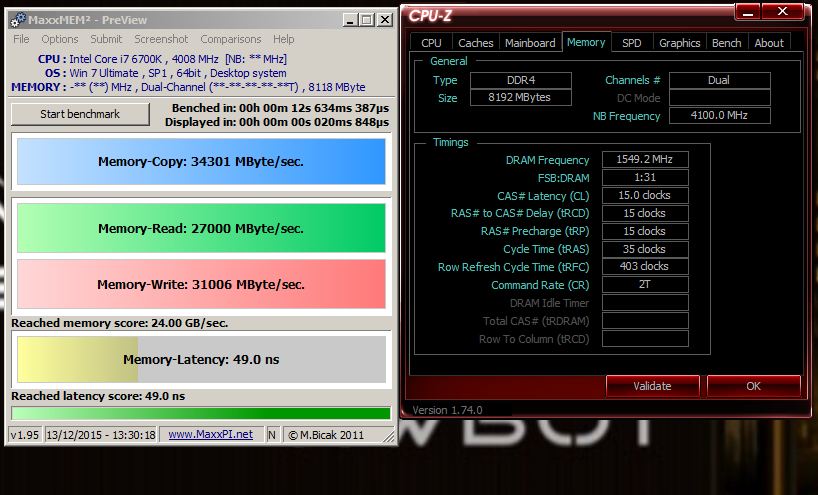Click the 'Benched in' time text
Image resolution: width=818 pixels, height=495 pixels.
[x=281, y=108]
